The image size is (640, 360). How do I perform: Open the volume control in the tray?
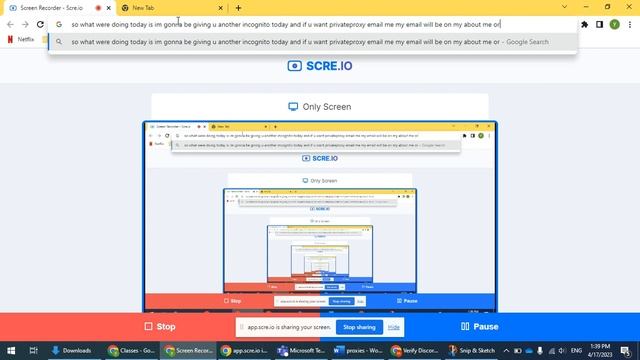(562, 350)
